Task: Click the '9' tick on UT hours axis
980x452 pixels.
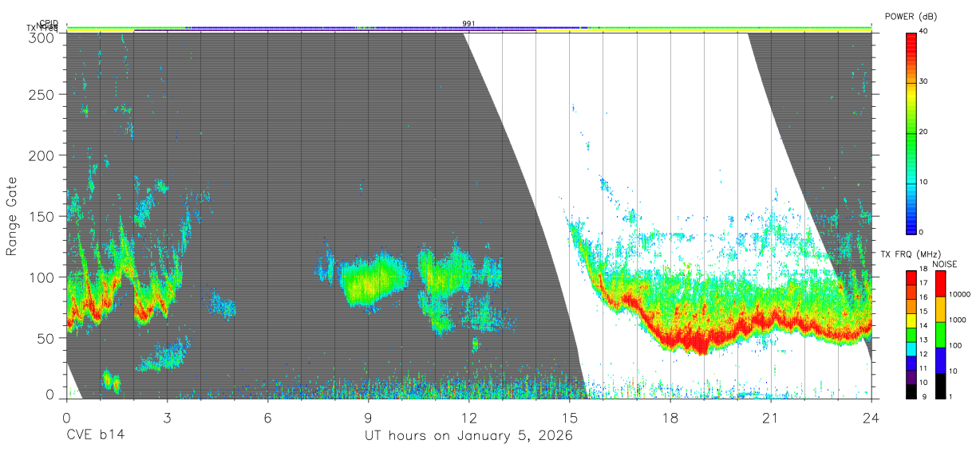Action: [x=368, y=418]
